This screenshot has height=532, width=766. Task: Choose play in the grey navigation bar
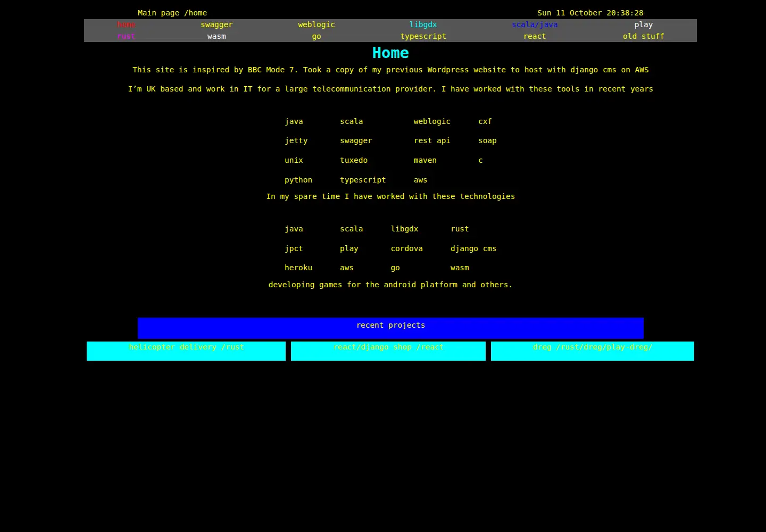pos(644,24)
